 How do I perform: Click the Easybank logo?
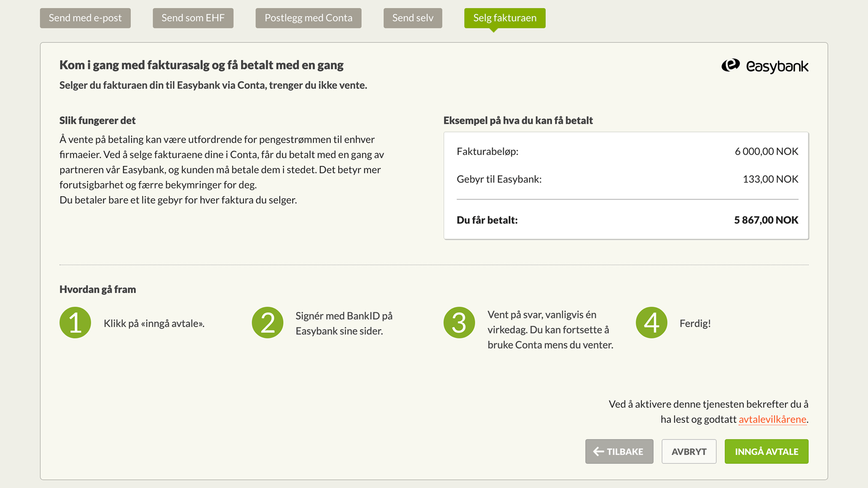[x=765, y=66]
